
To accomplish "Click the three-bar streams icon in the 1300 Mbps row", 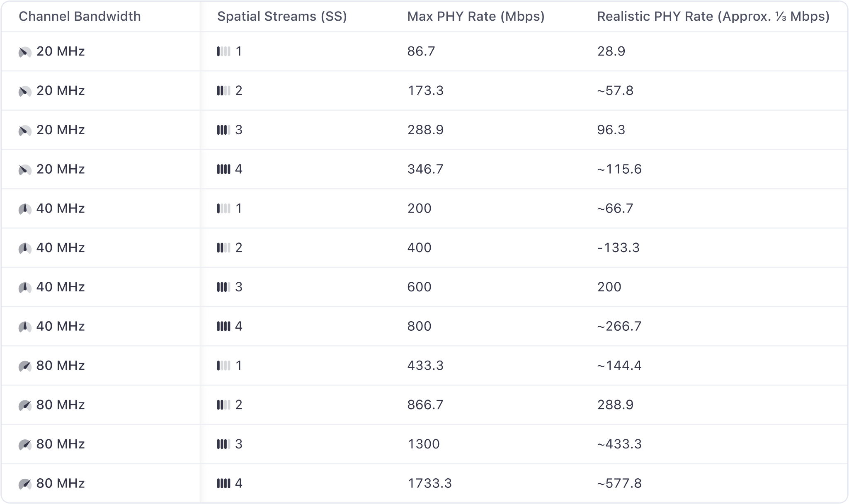I will click(223, 444).
